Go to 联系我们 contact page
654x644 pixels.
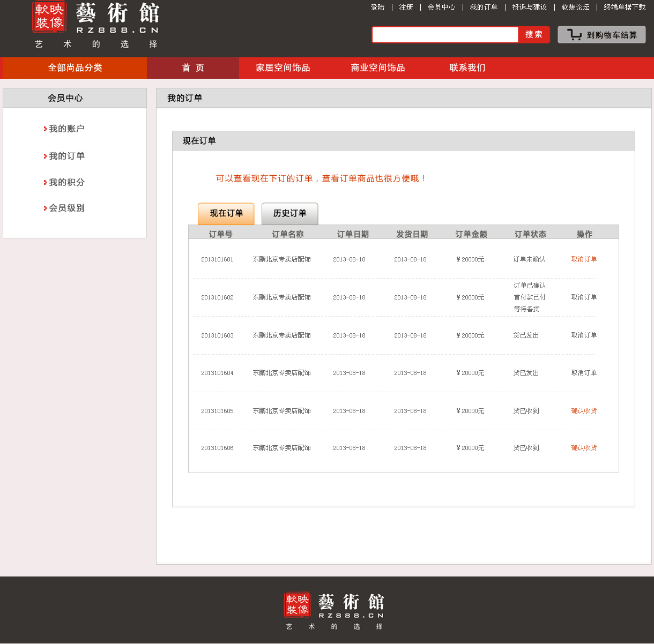pos(467,68)
